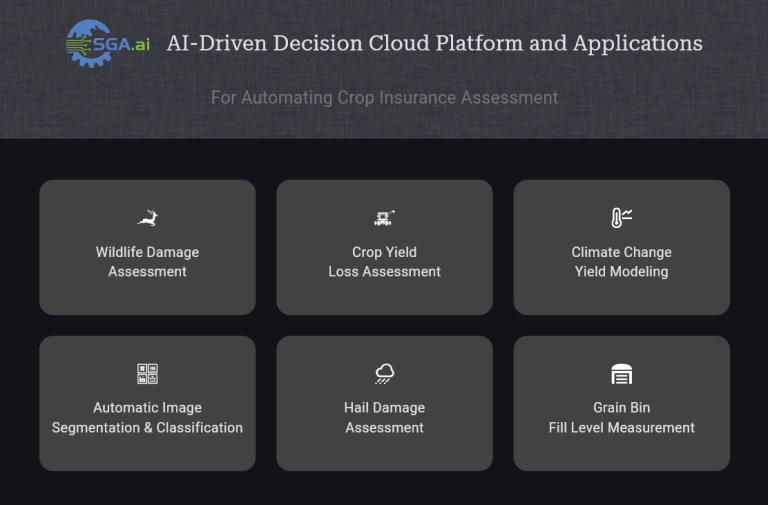This screenshot has width=768, height=505.
Task: Open Grain Bin Fill Level Measurement text
Action: pos(621,418)
